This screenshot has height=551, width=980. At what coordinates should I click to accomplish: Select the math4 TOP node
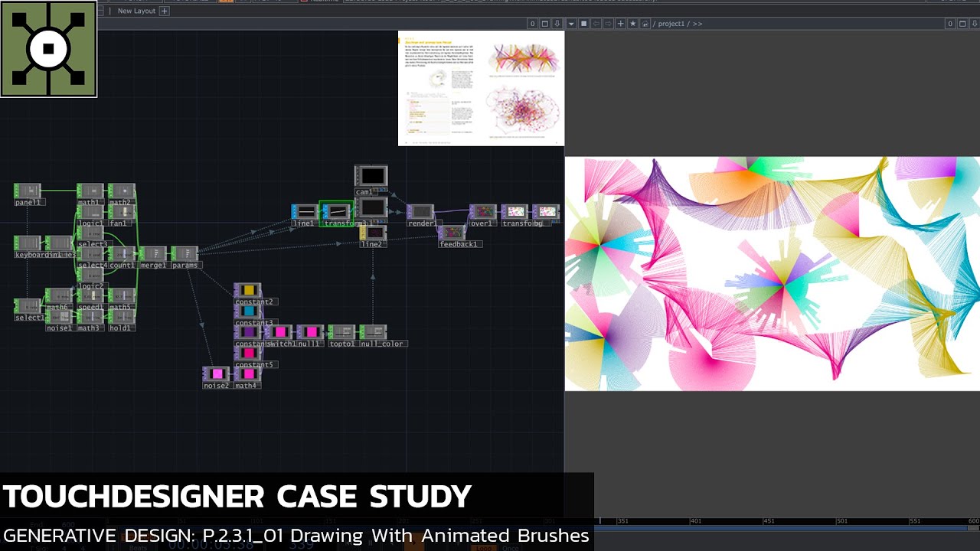[247, 374]
